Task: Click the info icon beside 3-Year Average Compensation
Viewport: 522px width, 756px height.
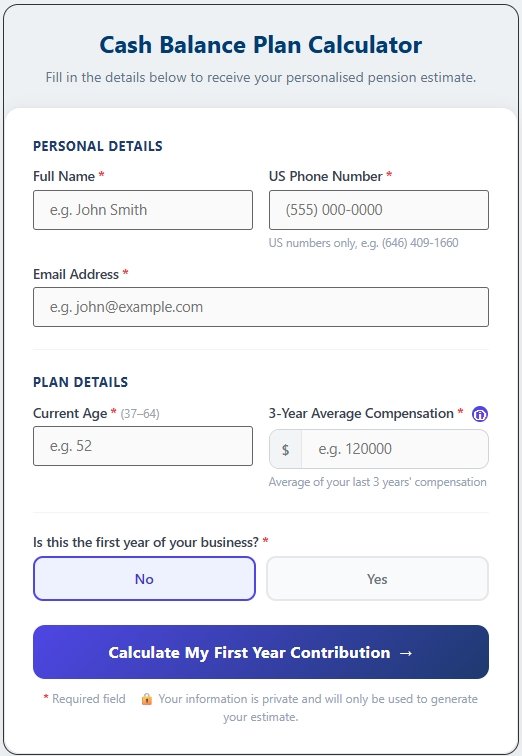Action: [480, 414]
